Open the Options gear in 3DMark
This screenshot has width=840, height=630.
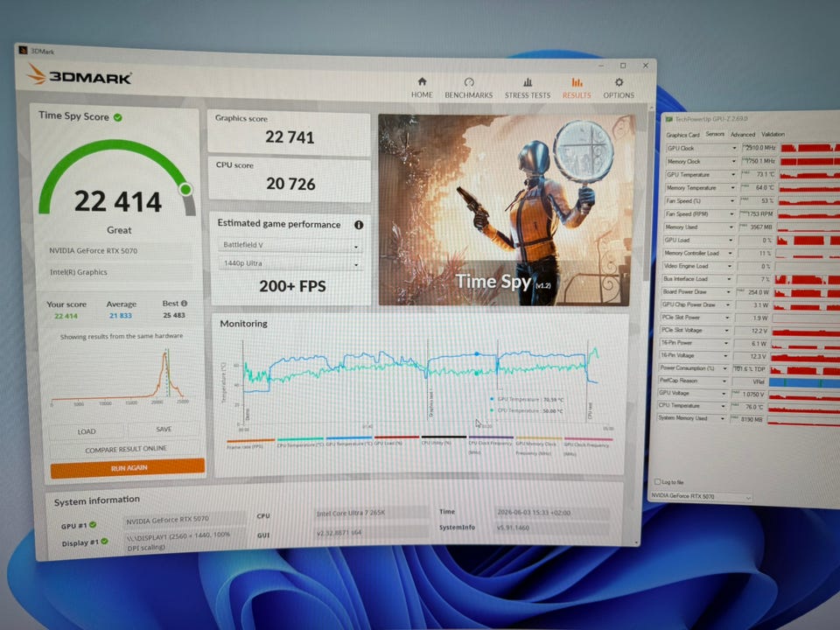(619, 88)
